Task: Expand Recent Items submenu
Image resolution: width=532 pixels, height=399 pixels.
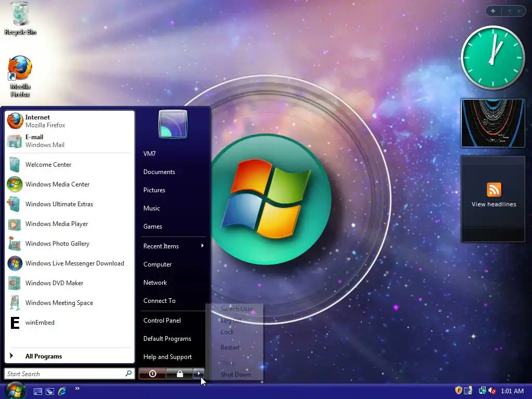Action: (174, 246)
